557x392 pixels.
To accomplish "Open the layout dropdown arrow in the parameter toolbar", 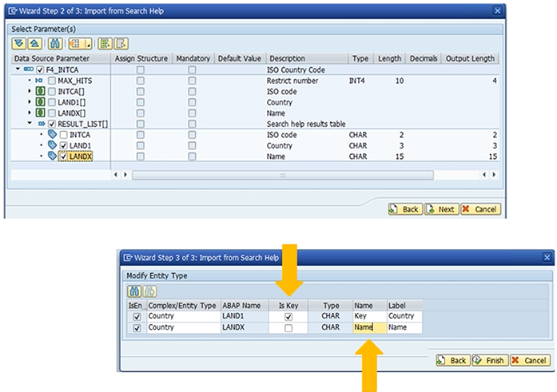I will [x=88, y=44].
